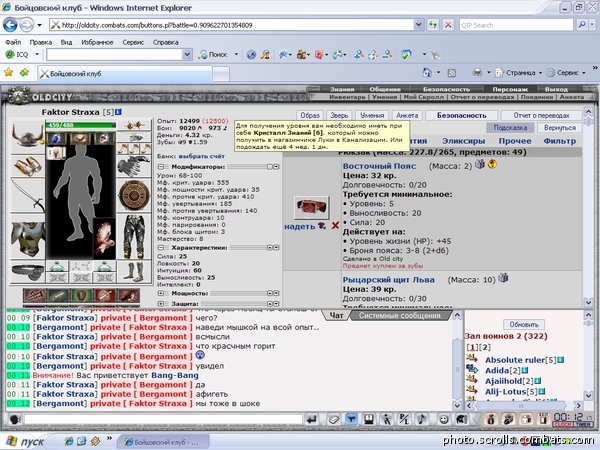600x450 pixels.
Task: Click the plate armor chest slot
Action: [28, 236]
